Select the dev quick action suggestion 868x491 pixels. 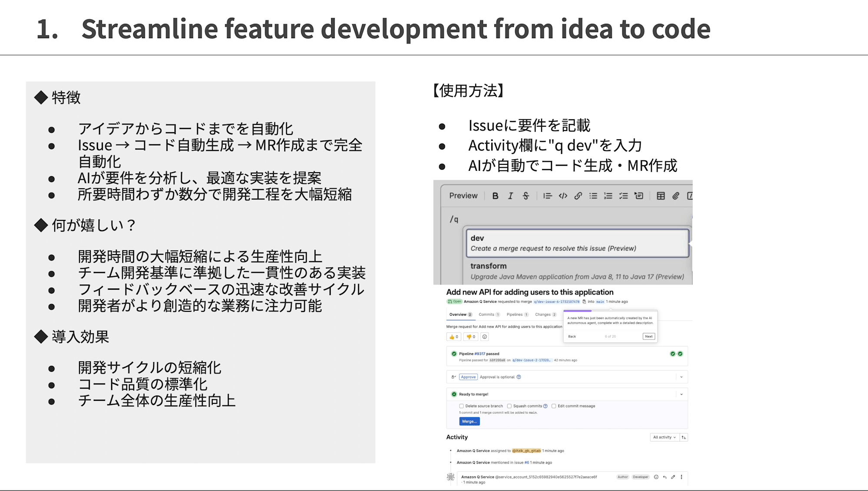coord(577,243)
